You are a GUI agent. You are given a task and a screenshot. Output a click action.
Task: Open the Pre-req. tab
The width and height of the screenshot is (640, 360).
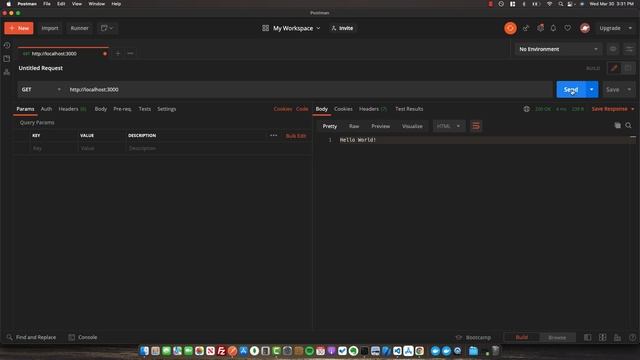(122, 109)
